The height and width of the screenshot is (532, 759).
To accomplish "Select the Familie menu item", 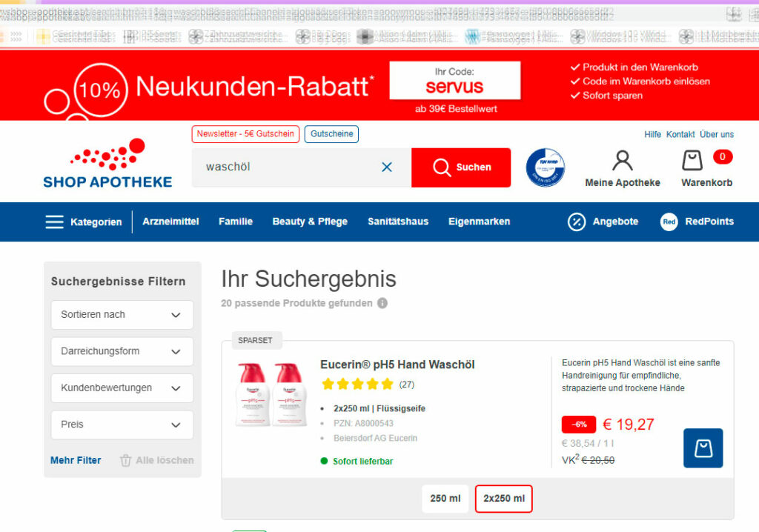I will [236, 222].
